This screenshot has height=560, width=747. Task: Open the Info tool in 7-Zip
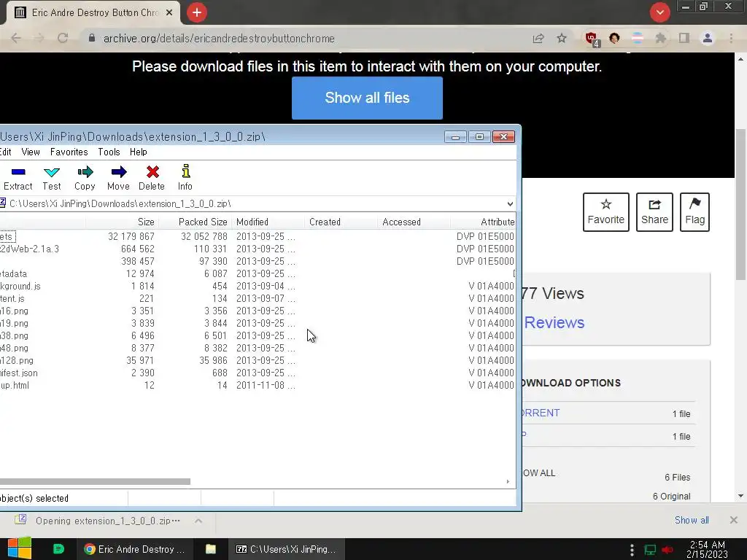pyautogui.click(x=185, y=178)
